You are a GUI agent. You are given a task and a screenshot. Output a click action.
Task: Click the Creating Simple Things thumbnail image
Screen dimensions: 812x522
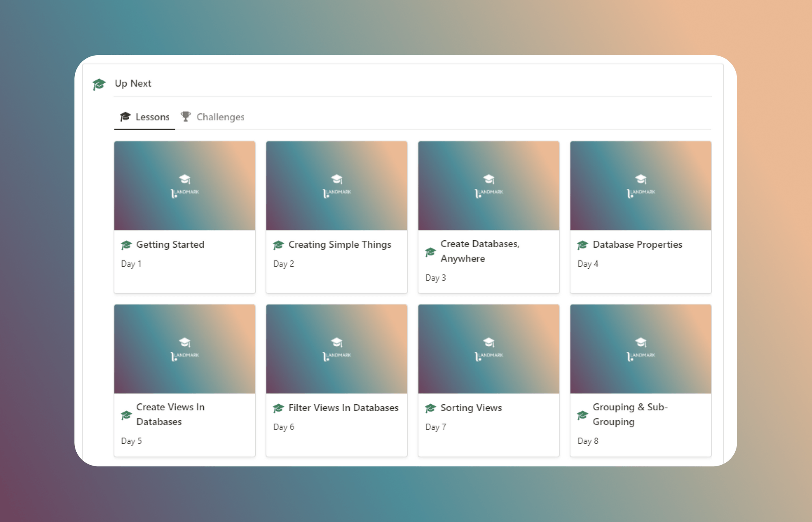[337, 186]
